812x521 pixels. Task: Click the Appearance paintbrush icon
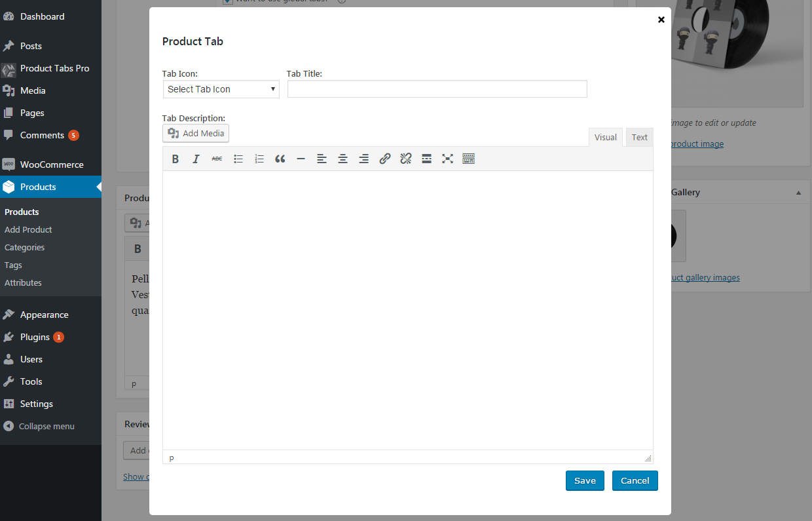tap(9, 315)
